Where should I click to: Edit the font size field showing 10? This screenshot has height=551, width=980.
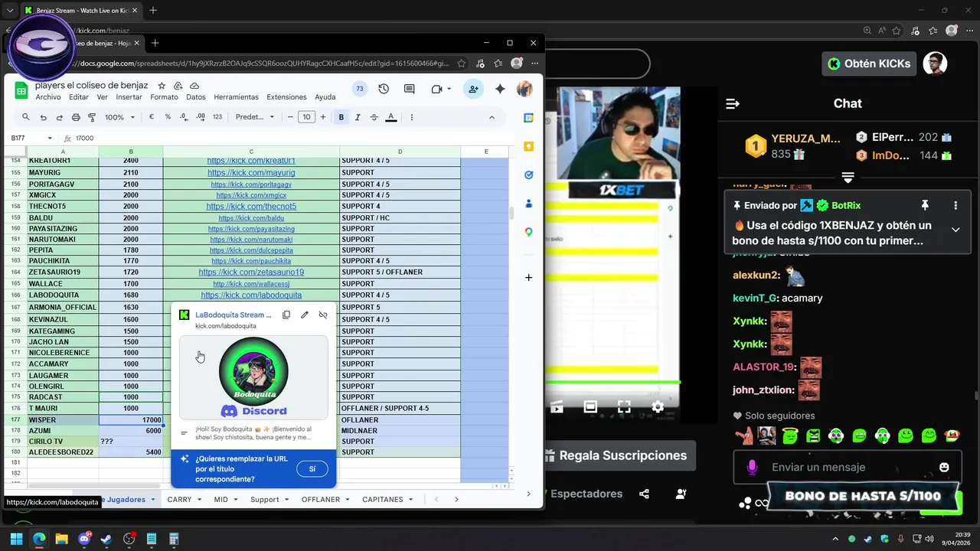click(306, 117)
